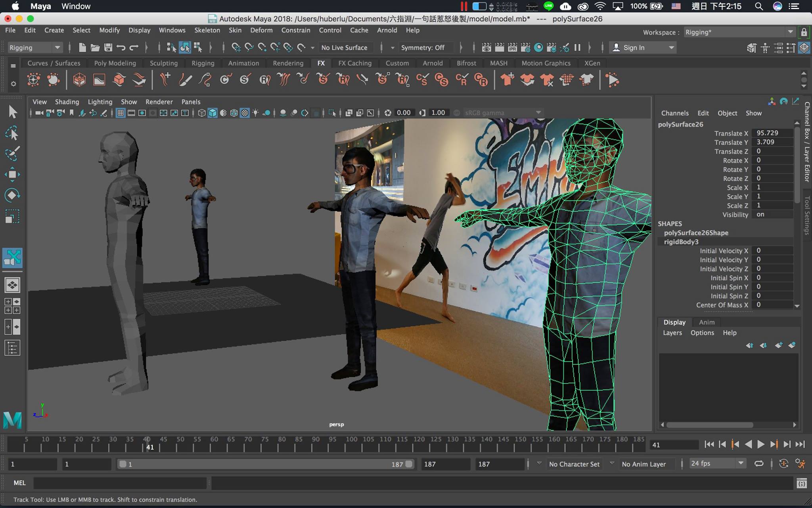Toggle the viewport grid display button

click(x=121, y=113)
